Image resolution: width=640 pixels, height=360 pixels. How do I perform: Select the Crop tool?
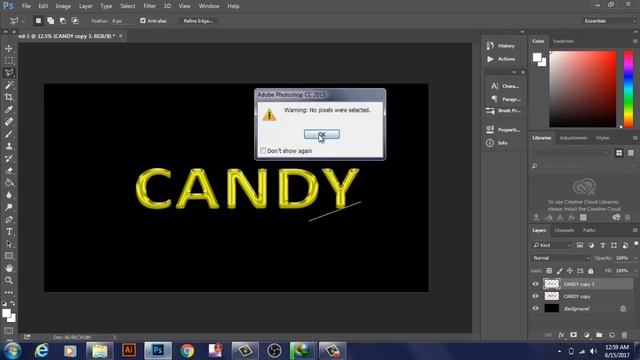[x=9, y=97]
